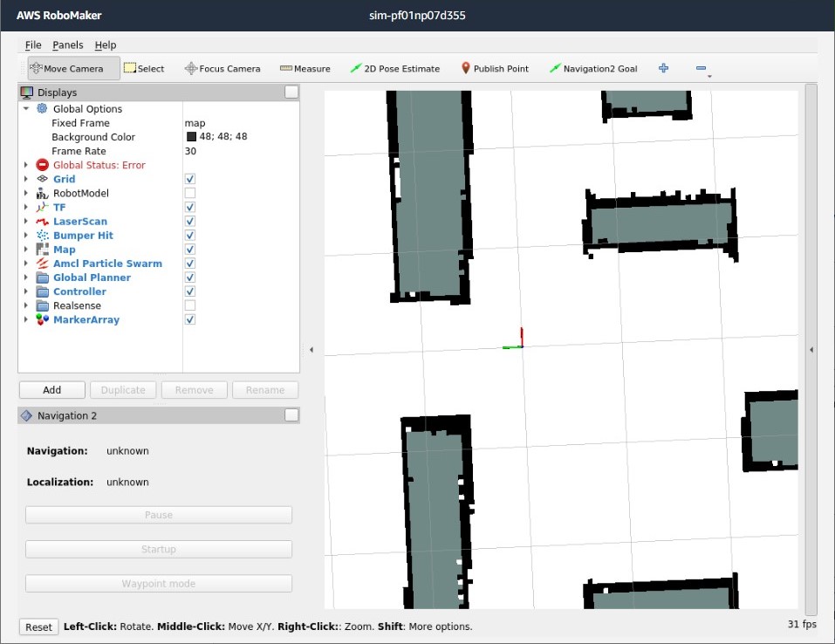Pick the Measure ruler icon
Image resolution: width=835 pixels, height=644 pixels.
(x=286, y=68)
